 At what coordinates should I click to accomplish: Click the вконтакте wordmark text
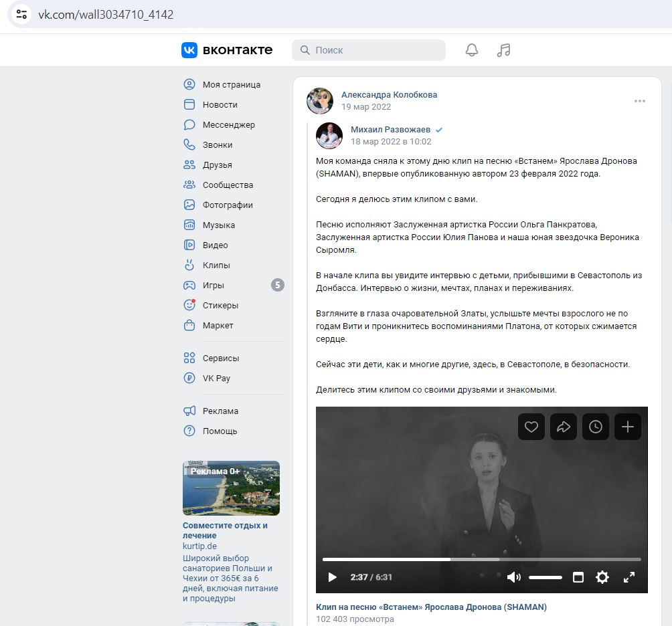tap(238, 50)
